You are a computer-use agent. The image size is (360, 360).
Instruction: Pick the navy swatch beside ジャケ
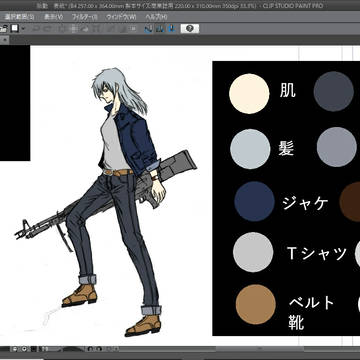click(x=254, y=202)
